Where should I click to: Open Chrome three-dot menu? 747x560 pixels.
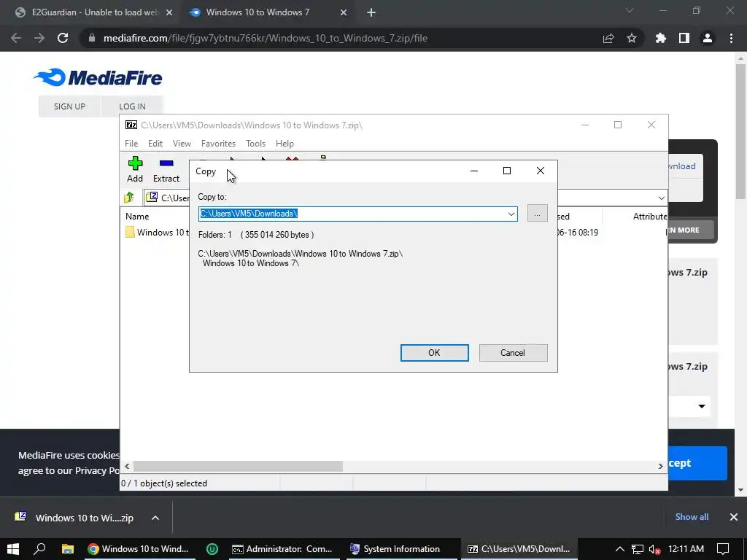tap(731, 38)
